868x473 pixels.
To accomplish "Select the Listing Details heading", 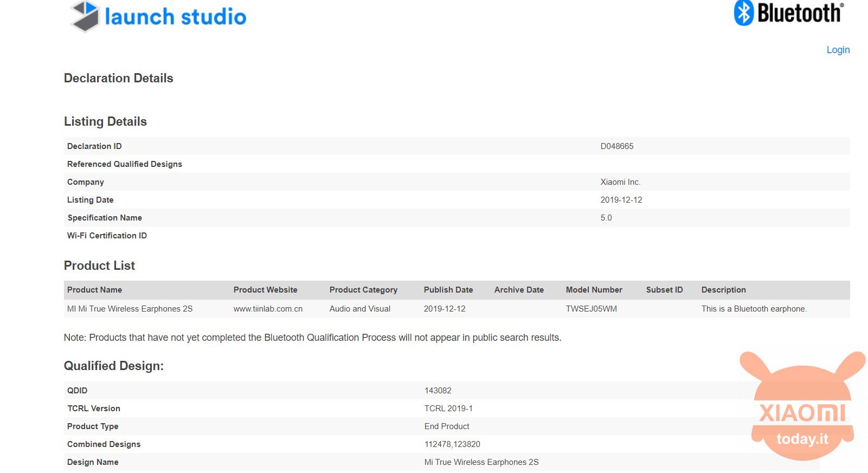I will 105,121.
